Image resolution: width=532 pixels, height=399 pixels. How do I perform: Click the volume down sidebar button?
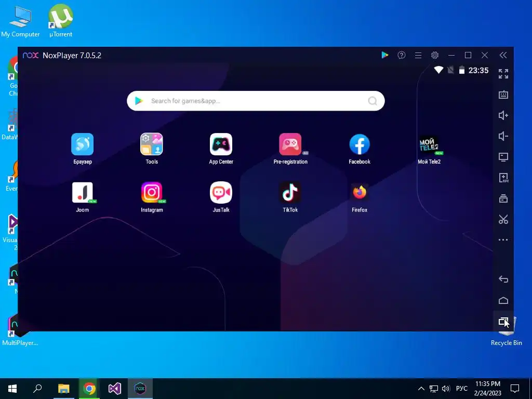pyautogui.click(x=503, y=136)
